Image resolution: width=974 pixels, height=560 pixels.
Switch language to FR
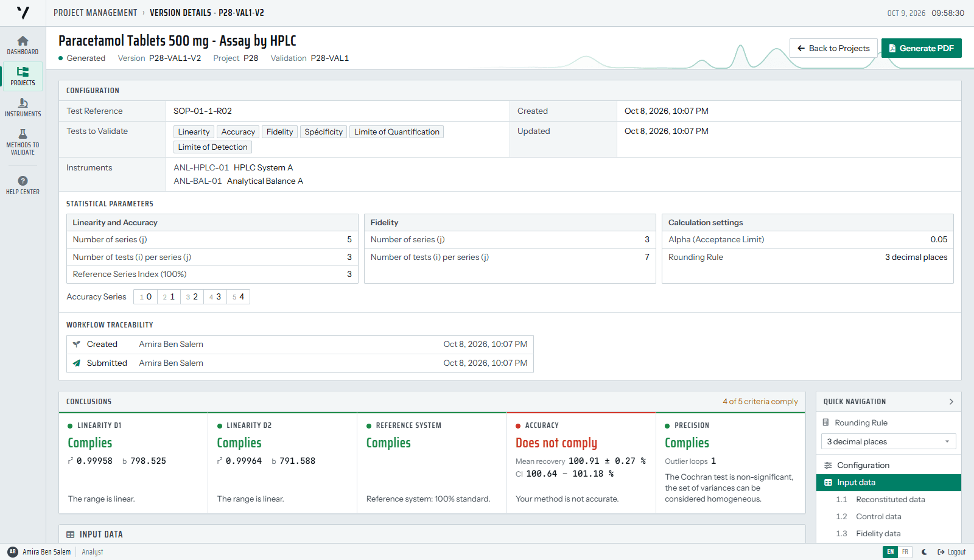905,552
